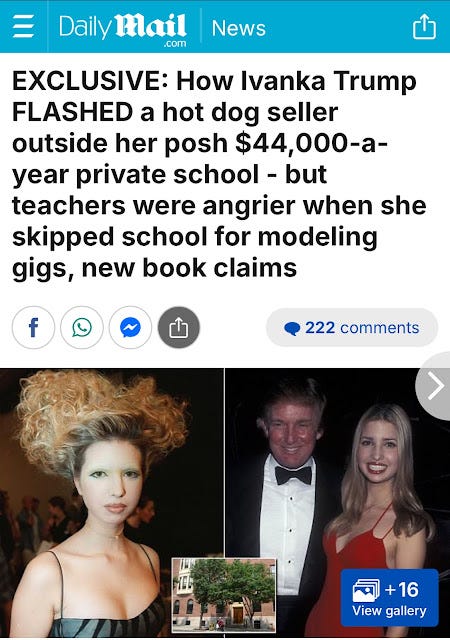
Task: Open the hamburger menu
Action: tap(23, 28)
